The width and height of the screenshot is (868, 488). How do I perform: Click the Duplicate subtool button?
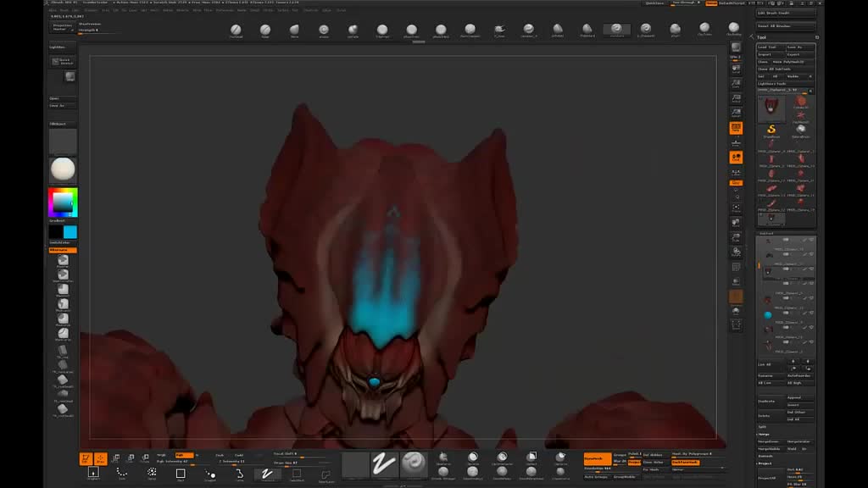click(x=771, y=401)
